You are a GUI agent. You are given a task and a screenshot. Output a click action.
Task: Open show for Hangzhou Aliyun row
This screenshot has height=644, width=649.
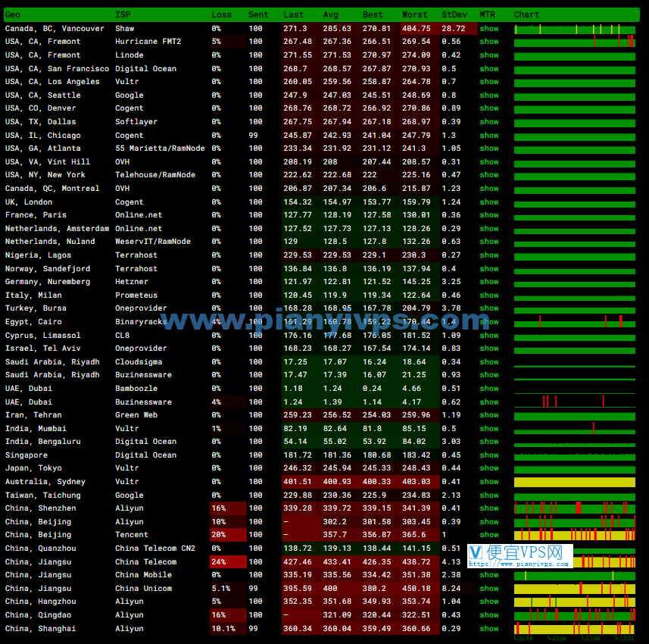click(488, 602)
